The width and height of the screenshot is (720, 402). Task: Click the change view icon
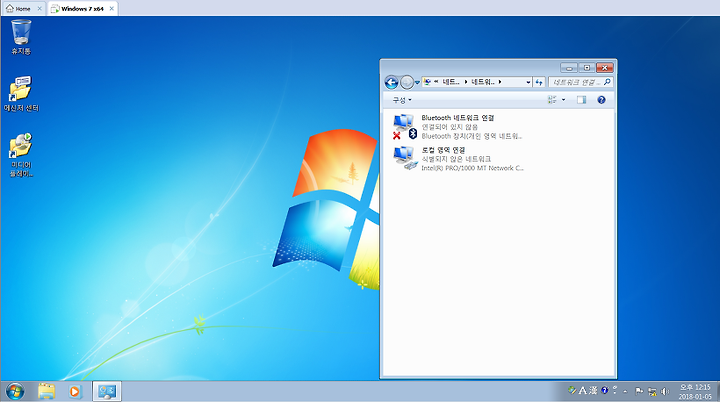tap(552, 100)
